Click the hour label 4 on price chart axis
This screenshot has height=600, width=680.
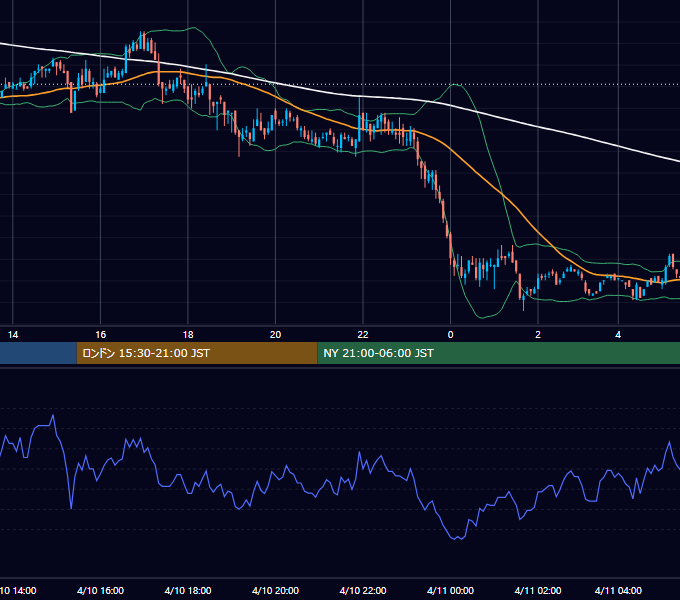tap(618, 335)
